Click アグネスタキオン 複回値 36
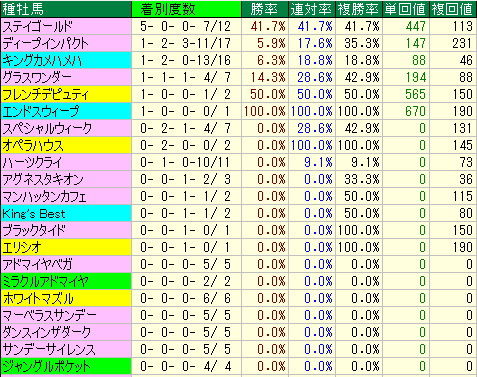Image resolution: width=477 pixels, height=377 pixels. click(466, 179)
